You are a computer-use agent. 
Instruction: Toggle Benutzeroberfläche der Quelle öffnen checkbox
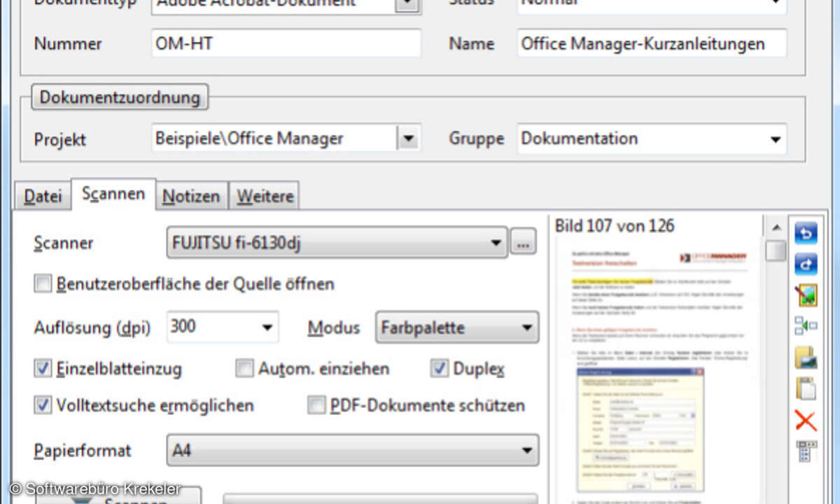[x=43, y=283]
